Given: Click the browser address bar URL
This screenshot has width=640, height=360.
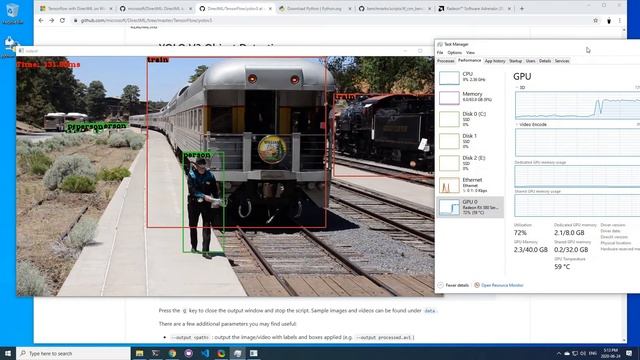Looking at the screenshot, I should [x=147, y=20].
